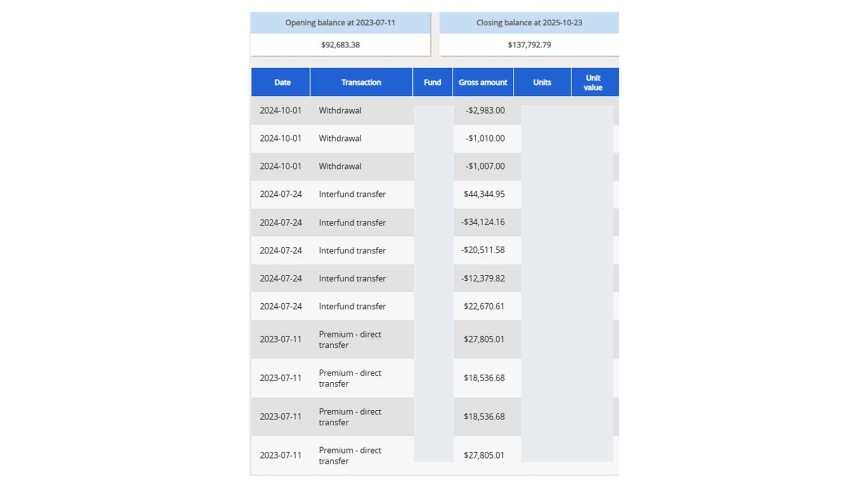Select the $137,792.79 closing balance amount
Viewport: 868px width, 488px height.
tap(529, 45)
